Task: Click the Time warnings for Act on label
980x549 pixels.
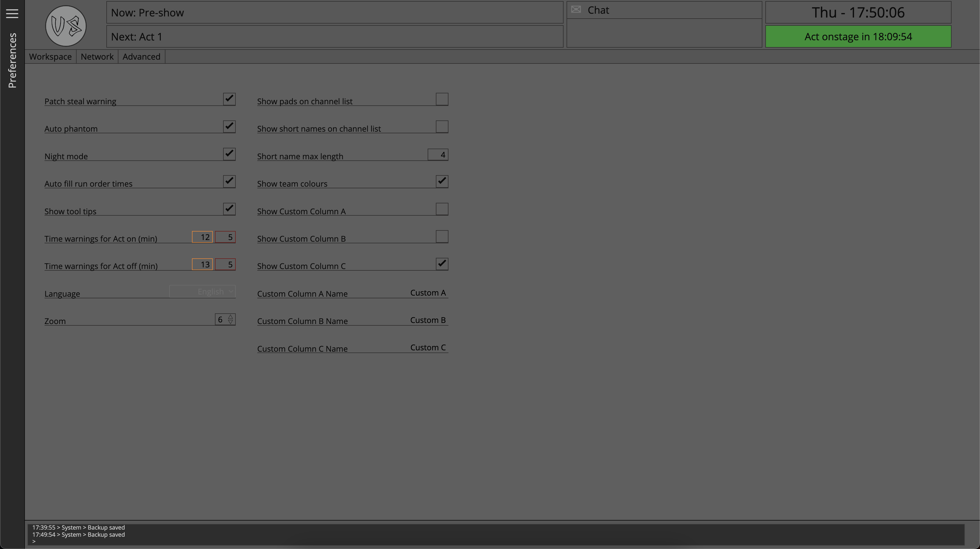Action: pyautogui.click(x=101, y=239)
